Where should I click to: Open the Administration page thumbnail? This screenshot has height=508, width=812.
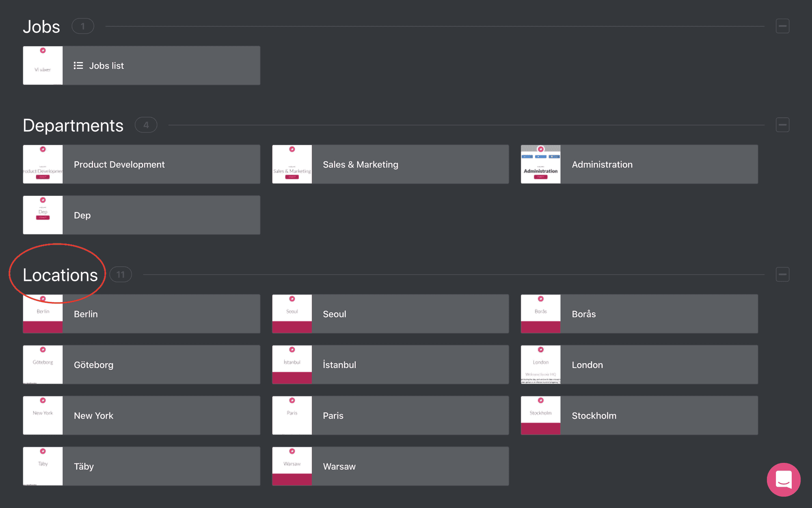click(540, 164)
